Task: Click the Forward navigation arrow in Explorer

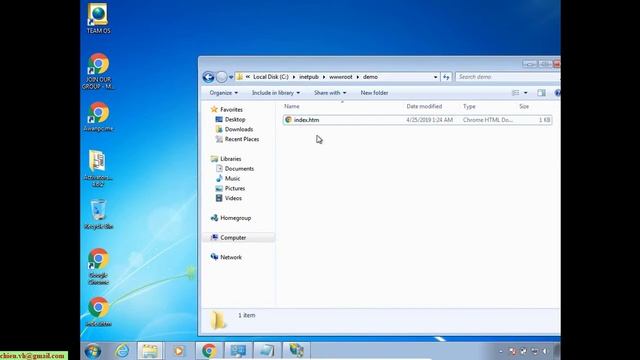Action: click(x=222, y=77)
